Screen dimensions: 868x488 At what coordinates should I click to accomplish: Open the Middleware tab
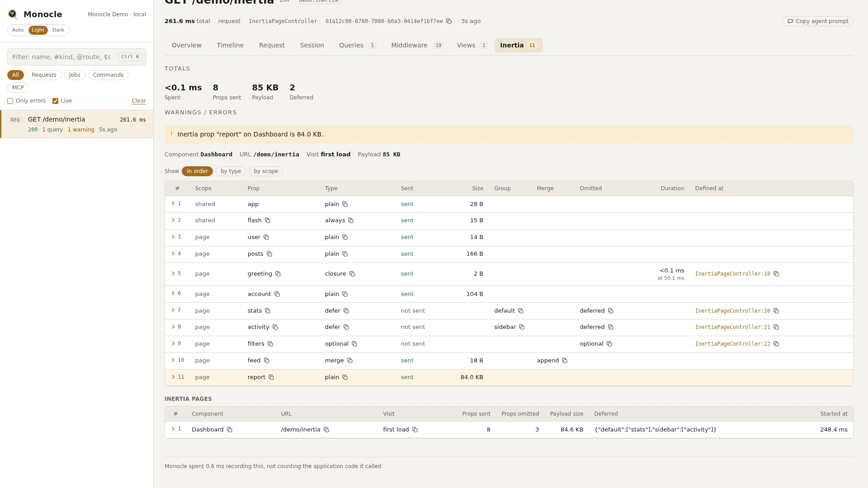(417, 45)
